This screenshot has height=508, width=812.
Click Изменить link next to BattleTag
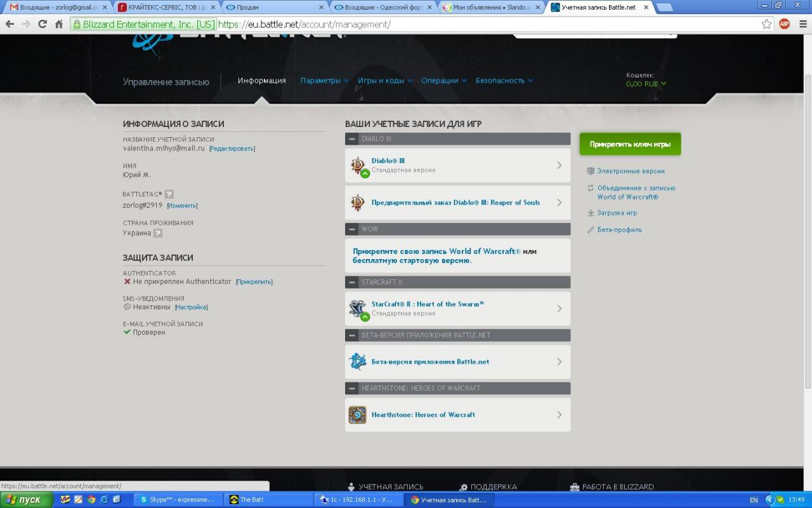point(182,206)
